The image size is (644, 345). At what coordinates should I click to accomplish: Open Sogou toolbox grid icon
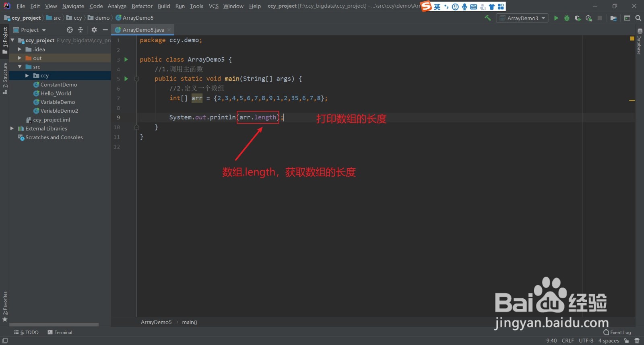pos(501,7)
